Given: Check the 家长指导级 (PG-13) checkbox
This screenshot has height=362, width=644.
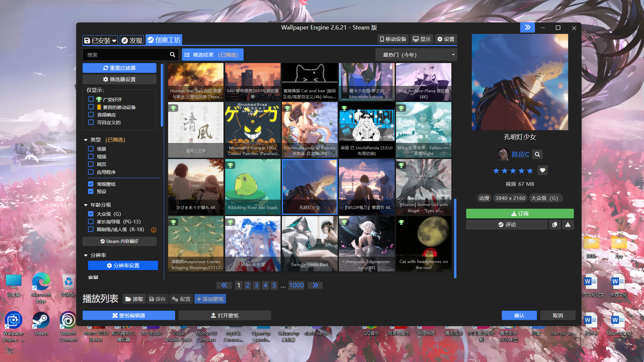Looking at the screenshot, I should click(91, 221).
